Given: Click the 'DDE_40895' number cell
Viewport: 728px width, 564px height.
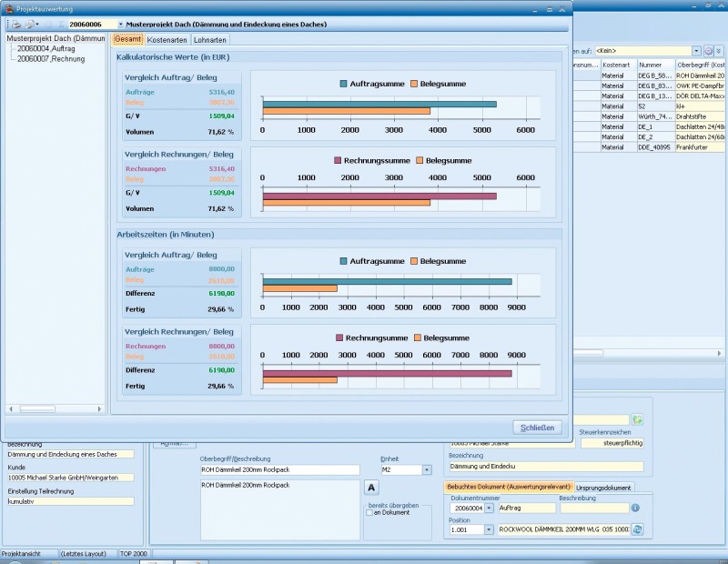Looking at the screenshot, I should (655, 147).
